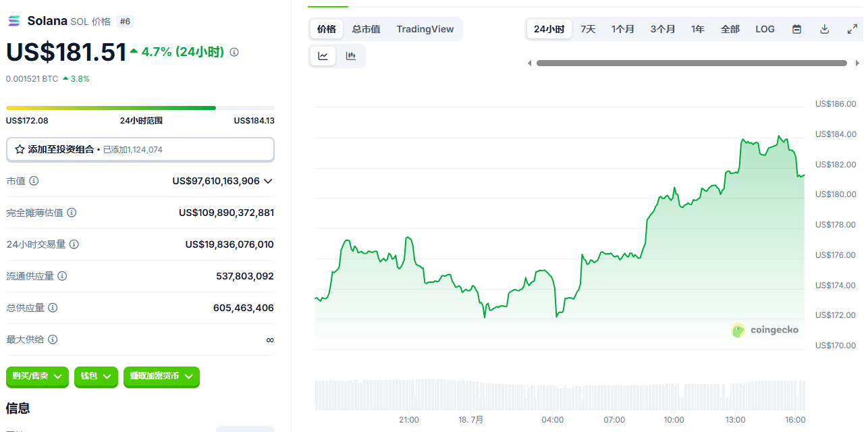Click 添加至投资组合 button
This screenshot has width=868, height=432.
click(140, 149)
